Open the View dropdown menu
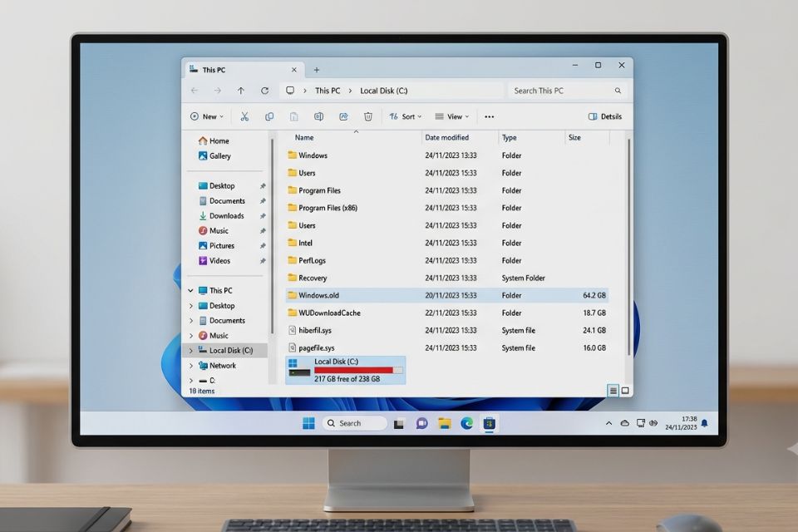Viewport: 798px width, 532px height. (452, 116)
